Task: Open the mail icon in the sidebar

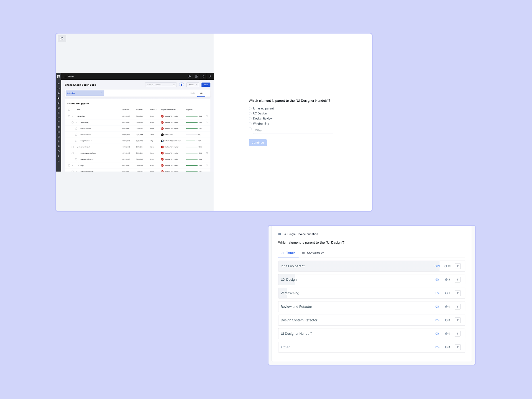Action: pyautogui.click(x=59, y=88)
